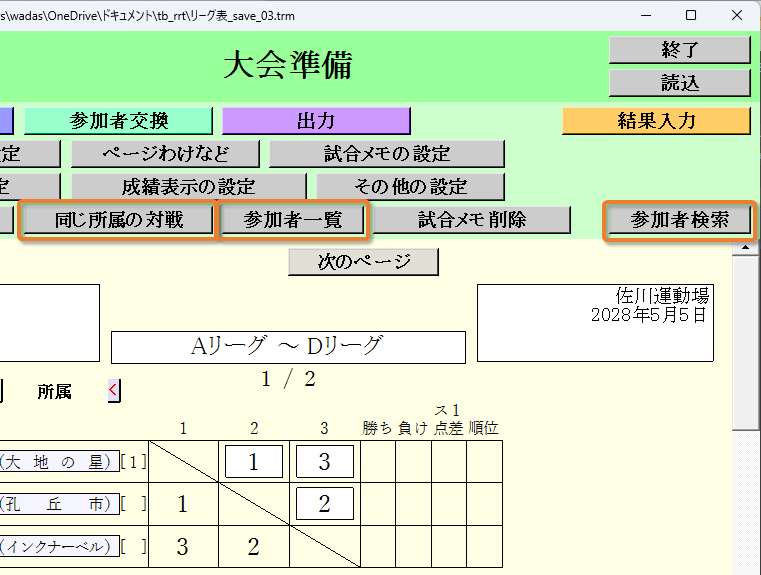Screen dimensions: 761x575
Task: Open the 出力 section
Action: click(x=316, y=120)
